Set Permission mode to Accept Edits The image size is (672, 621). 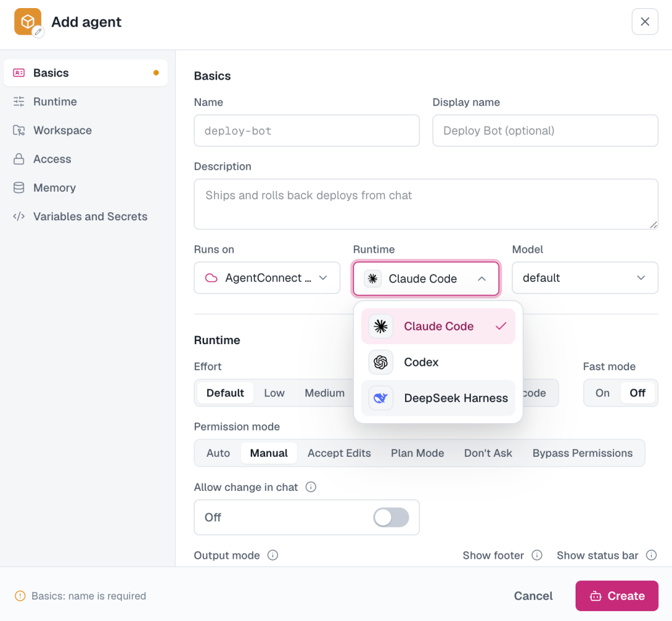pos(339,453)
